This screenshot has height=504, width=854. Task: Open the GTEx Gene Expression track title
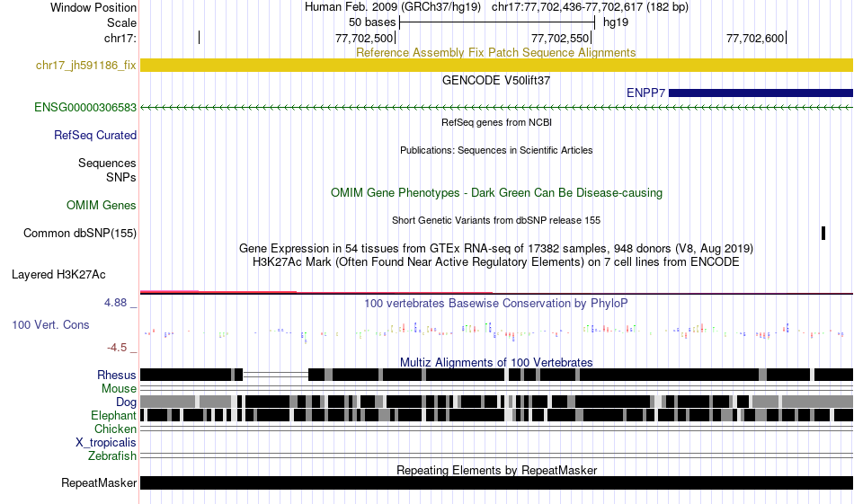click(x=496, y=249)
